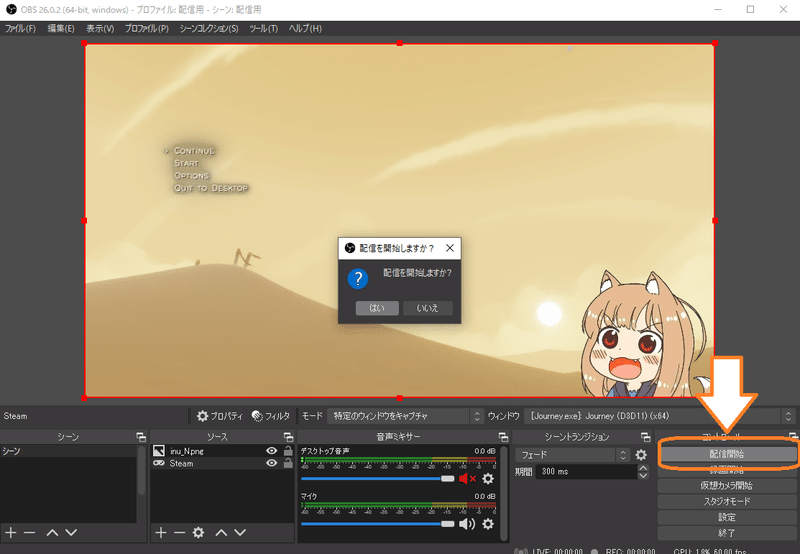800x554 pixels.
Task: Confirm streaming with the はい button
Action: [377, 308]
